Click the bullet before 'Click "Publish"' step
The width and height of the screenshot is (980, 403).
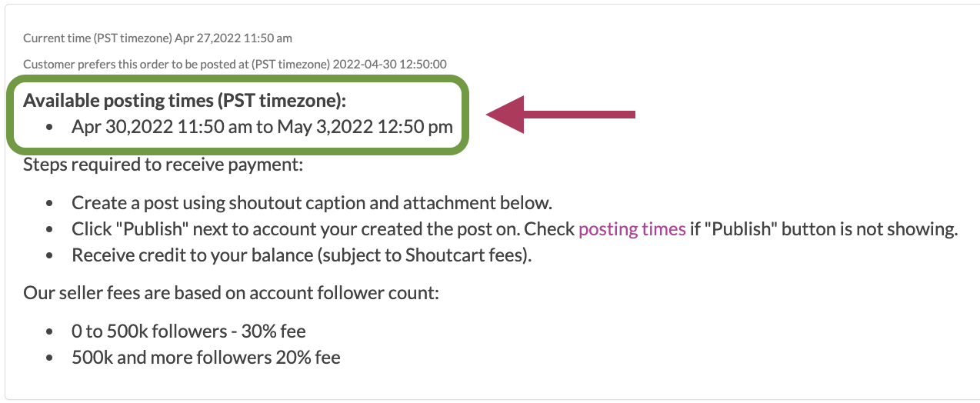click(x=50, y=229)
